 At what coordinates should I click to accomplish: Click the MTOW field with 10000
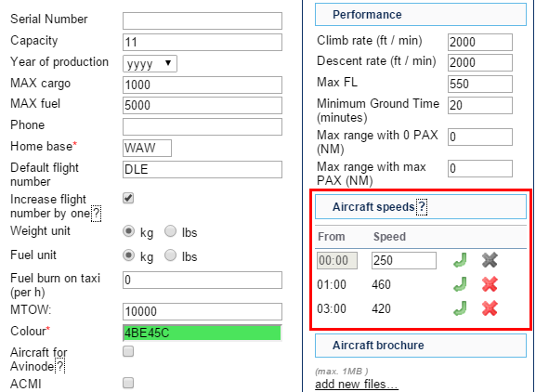pos(202,311)
